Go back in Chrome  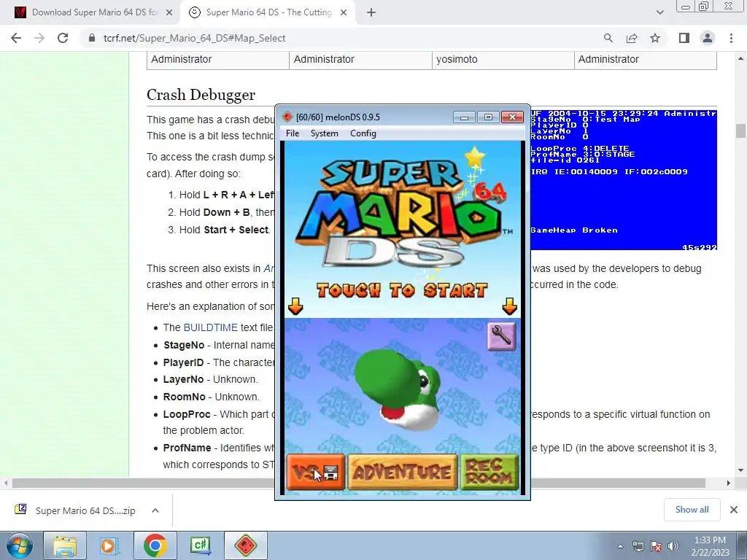pyautogui.click(x=16, y=38)
